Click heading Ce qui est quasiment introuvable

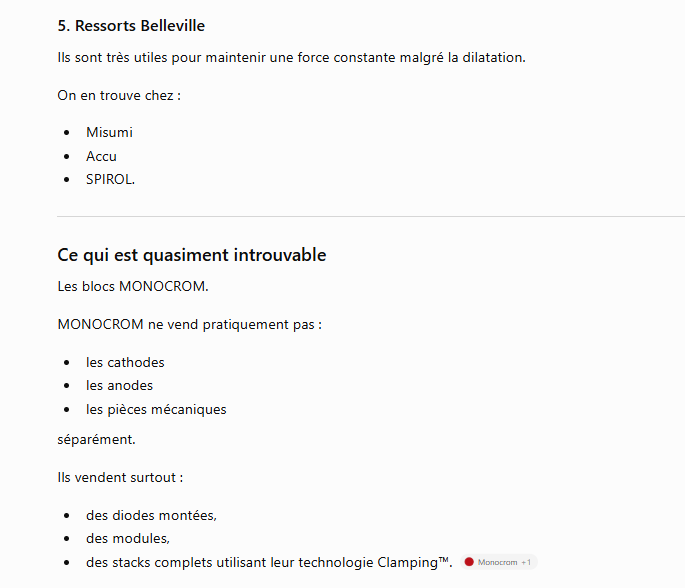pyautogui.click(x=192, y=255)
